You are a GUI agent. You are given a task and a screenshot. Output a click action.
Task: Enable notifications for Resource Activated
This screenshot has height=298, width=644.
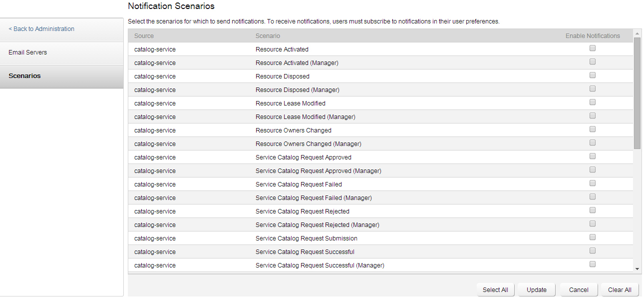point(593,48)
